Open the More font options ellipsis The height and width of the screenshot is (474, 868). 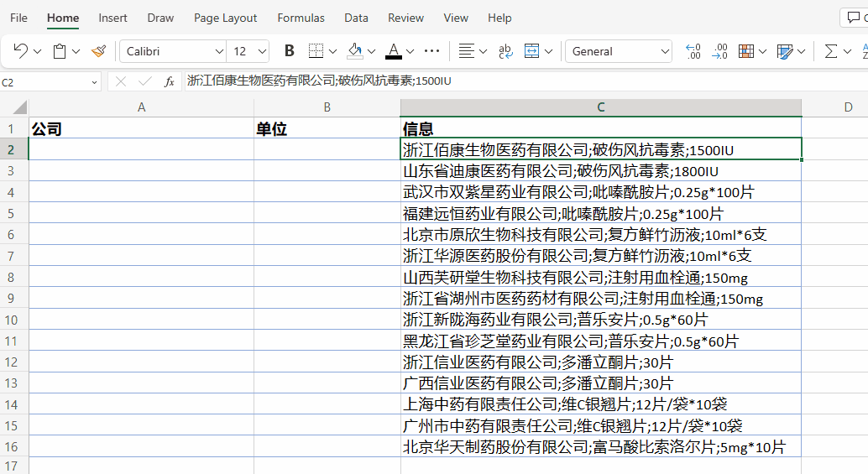click(x=431, y=51)
